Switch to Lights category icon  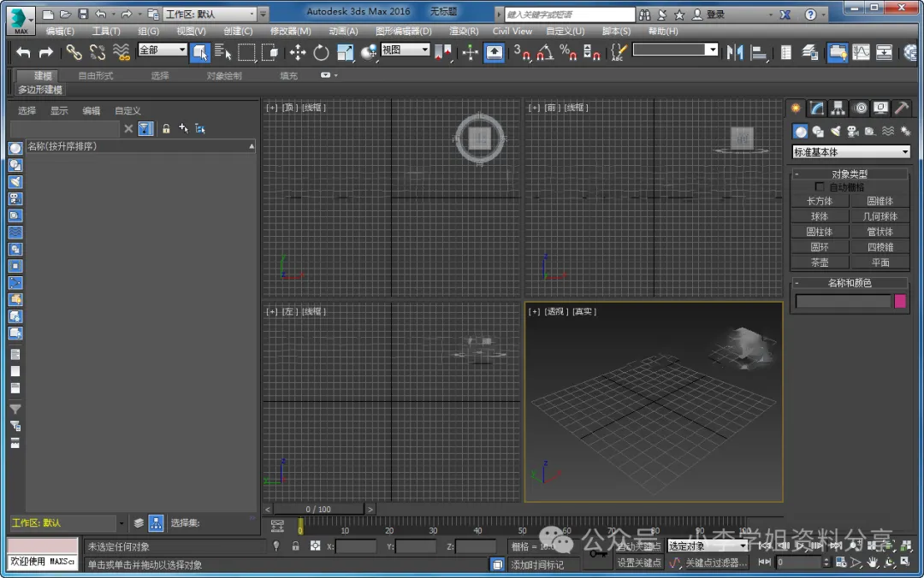[835, 132]
